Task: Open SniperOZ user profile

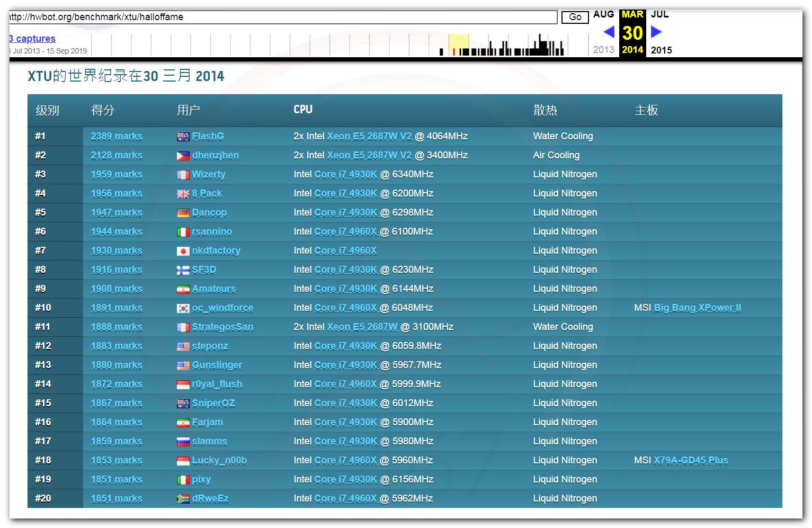Action: coord(213,403)
